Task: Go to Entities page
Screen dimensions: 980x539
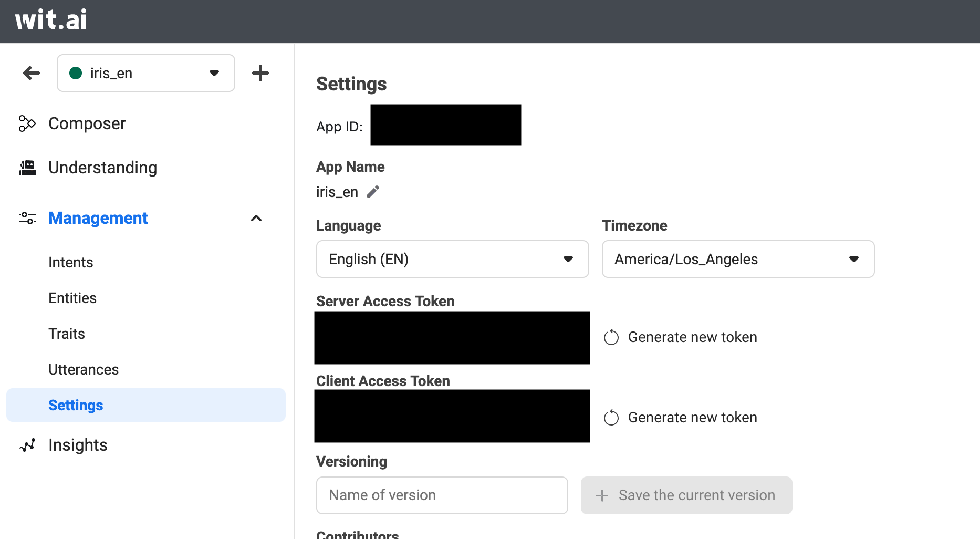Action: [x=72, y=298]
